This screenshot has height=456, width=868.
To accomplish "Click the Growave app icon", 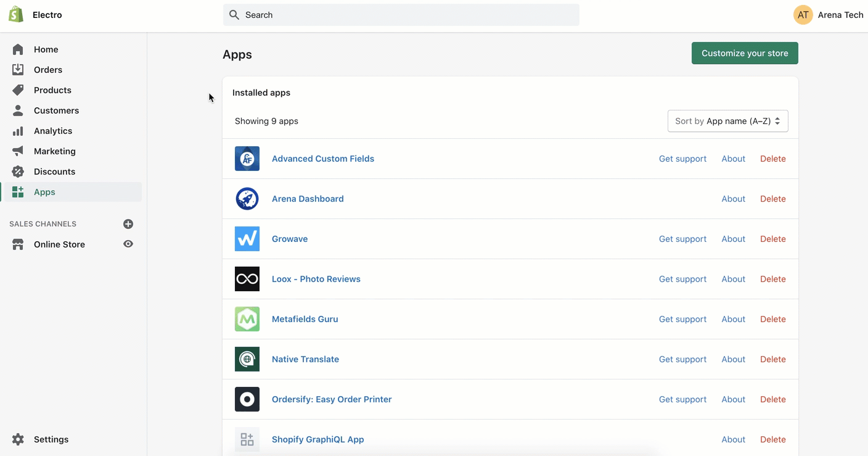I will (x=247, y=239).
